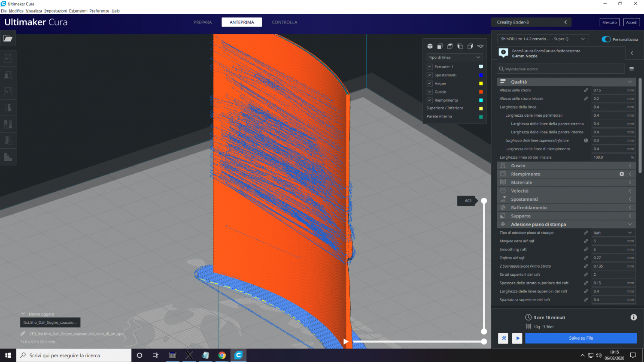Open a file with the folder icon

click(x=8, y=38)
